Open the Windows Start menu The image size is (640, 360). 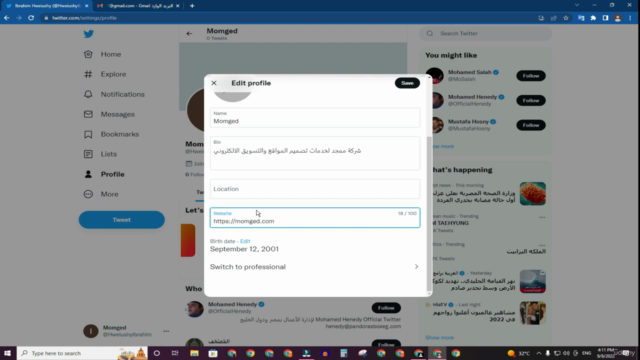point(7,353)
